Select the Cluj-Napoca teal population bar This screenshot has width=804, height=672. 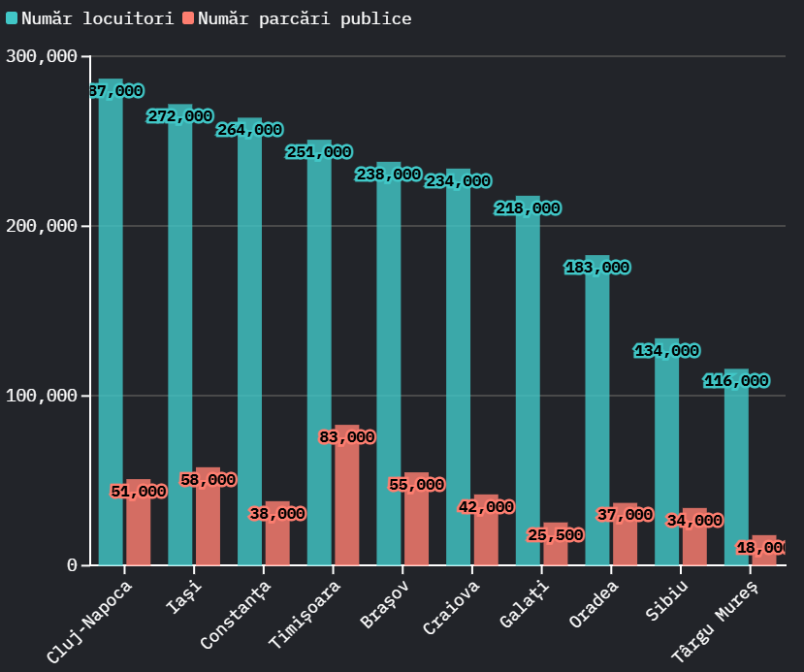(111, 330)
